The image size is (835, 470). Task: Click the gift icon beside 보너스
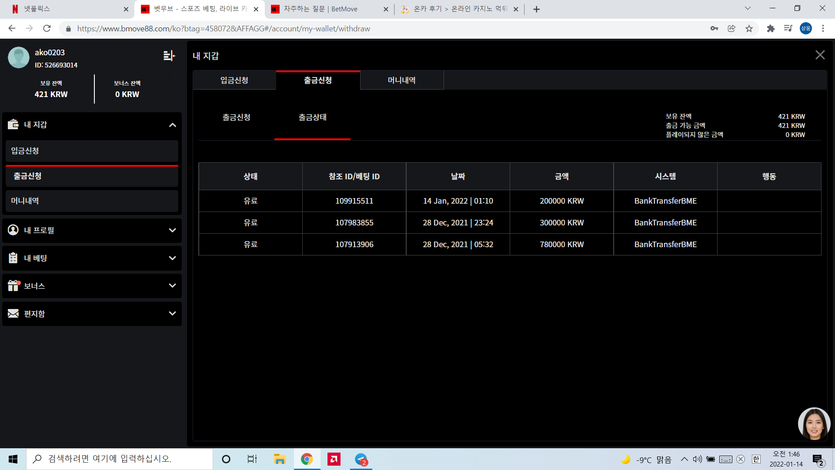point(13,286)
